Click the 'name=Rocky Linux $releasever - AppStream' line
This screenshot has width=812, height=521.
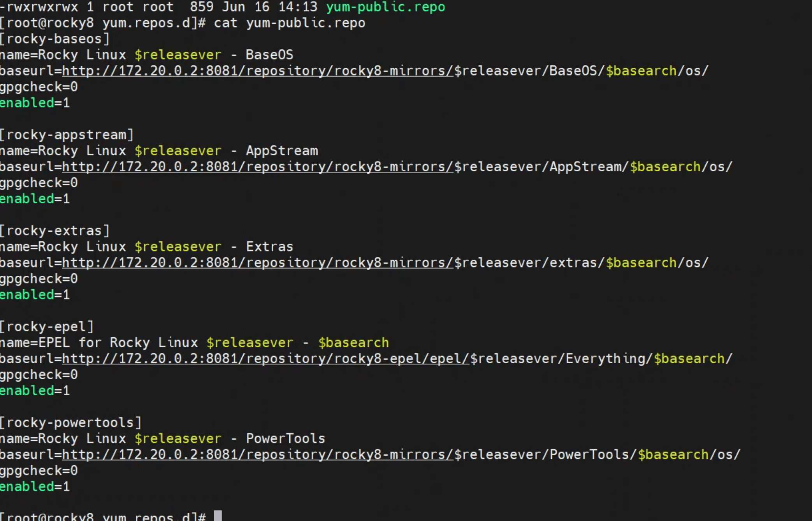click(159, 151)
